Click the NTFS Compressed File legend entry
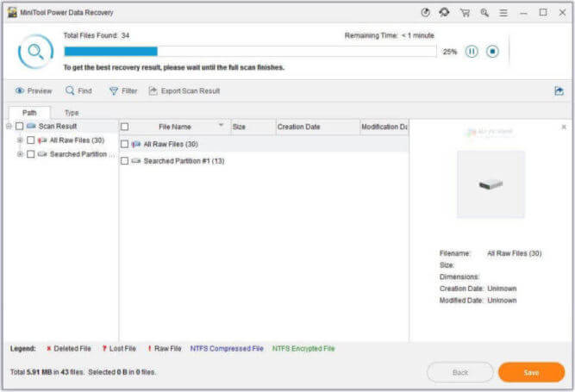The width and height of the screenshot is (575, 392). 227,348
